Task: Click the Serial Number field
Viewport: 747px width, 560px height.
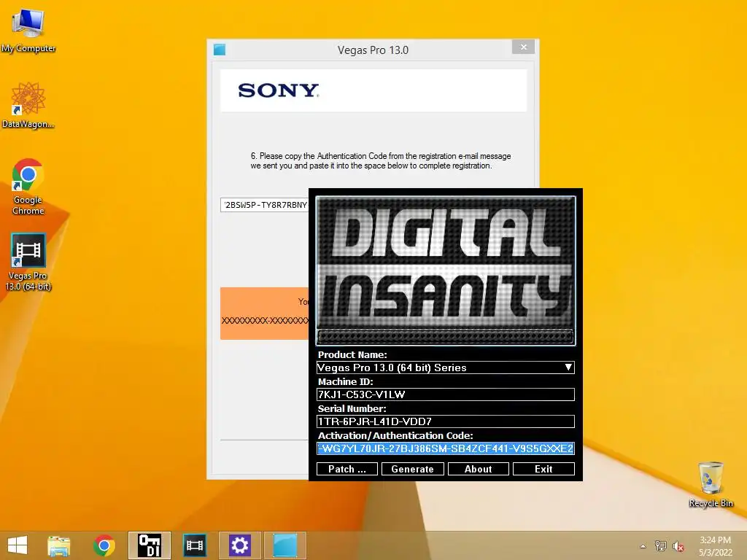Action: click(x=446, y=421)
